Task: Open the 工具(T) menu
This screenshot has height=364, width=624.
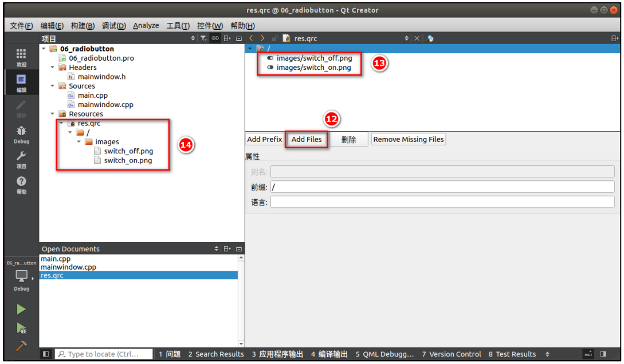Action: click(178, 25)
